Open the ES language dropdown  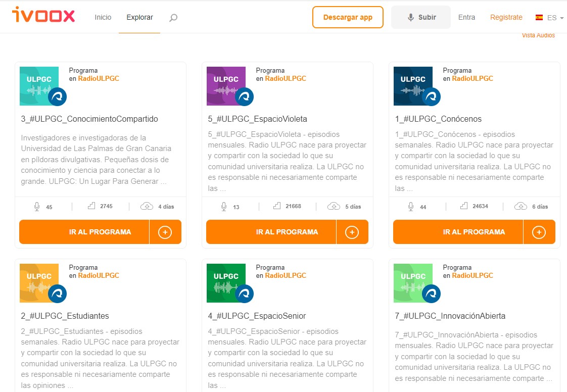(555, 17)
